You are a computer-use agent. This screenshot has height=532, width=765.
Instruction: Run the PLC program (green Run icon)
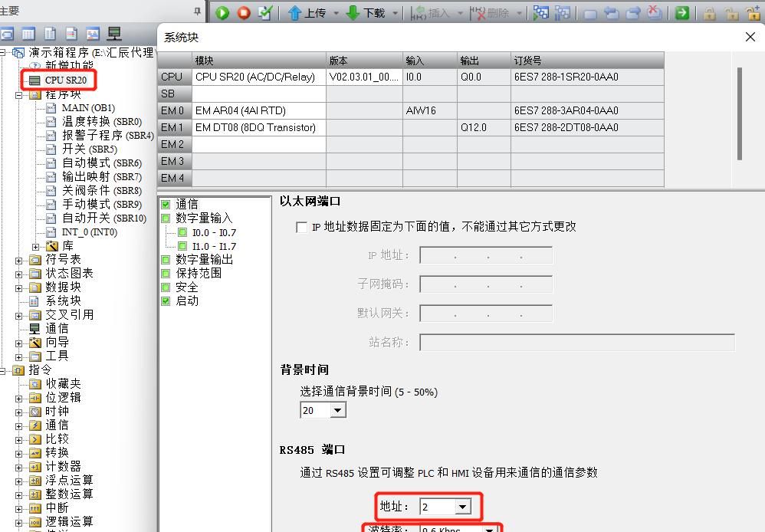pyautogui.click(x=222, y=12)
